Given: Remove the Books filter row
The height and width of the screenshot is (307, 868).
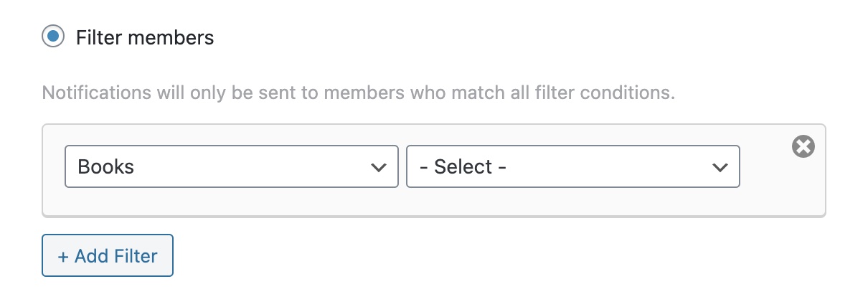Looking at the screenshot, I should [803, 147].
